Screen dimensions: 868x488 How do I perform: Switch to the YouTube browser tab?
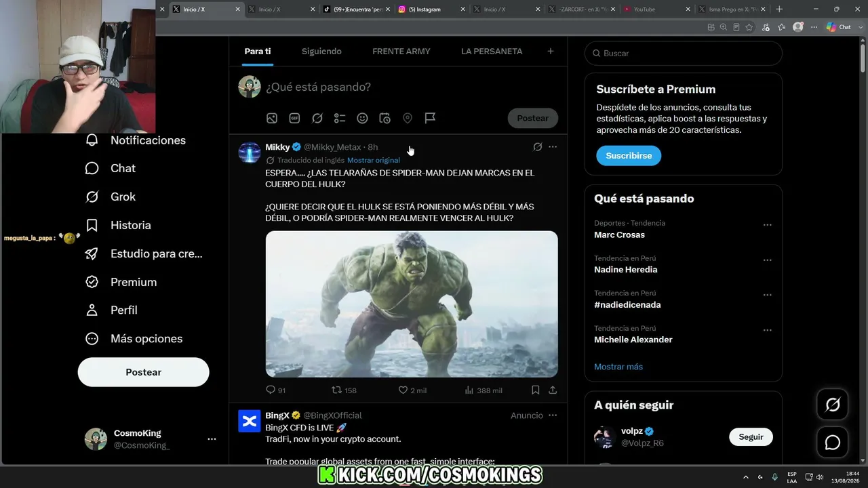[656, 9]
